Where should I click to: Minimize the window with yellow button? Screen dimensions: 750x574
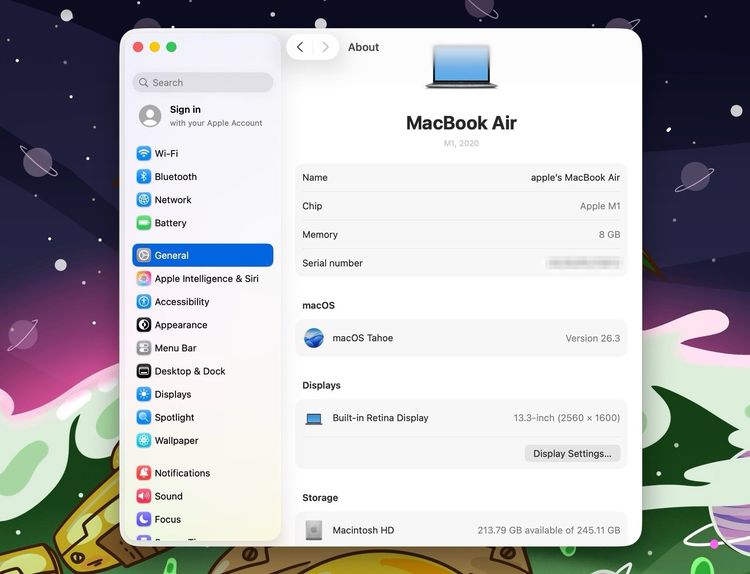154,47
